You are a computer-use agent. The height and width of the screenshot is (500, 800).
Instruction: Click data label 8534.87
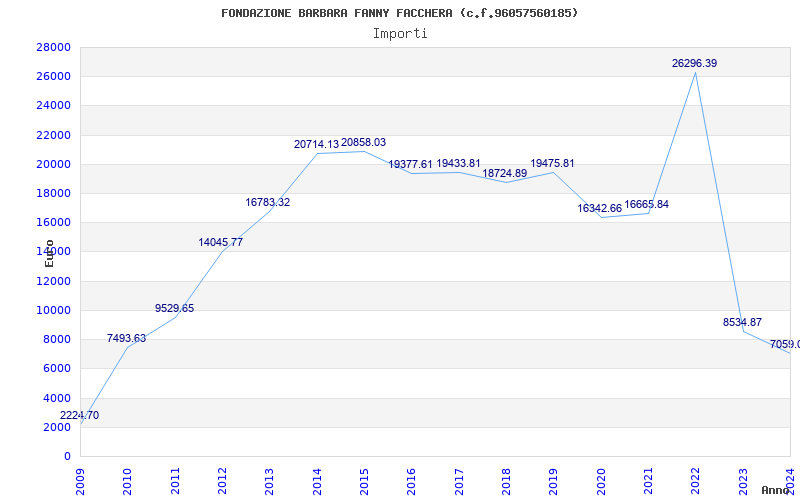pos(742,322)
